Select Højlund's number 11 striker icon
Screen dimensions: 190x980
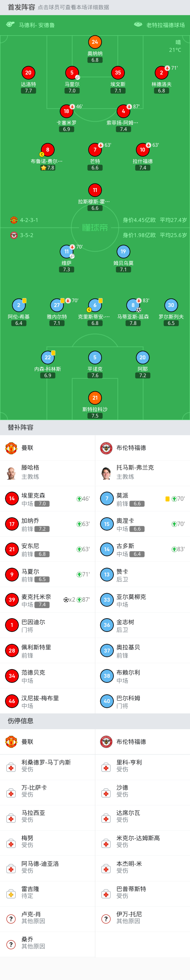pos(95,190)
